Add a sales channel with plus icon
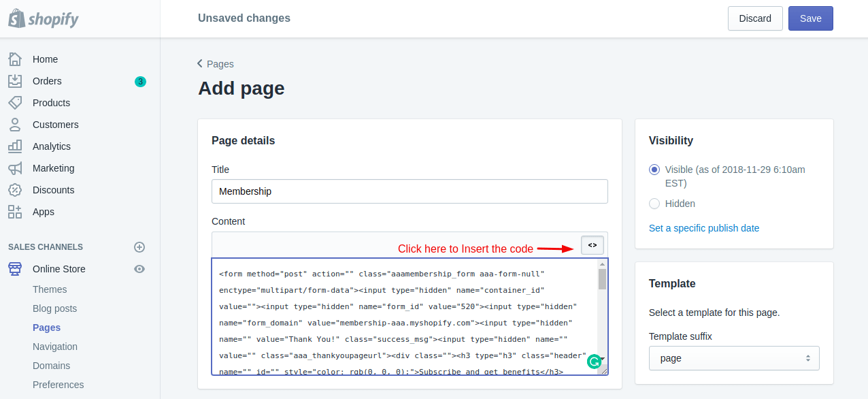This screenshot has height=399, width=868. coord(139,247)
